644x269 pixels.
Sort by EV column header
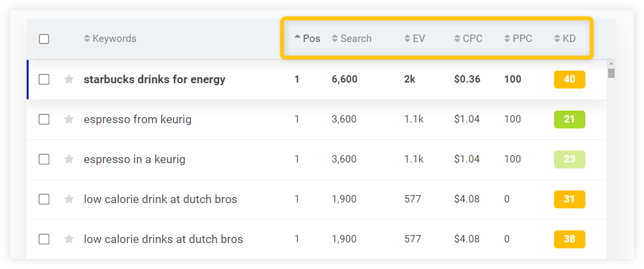coord(414,39)
